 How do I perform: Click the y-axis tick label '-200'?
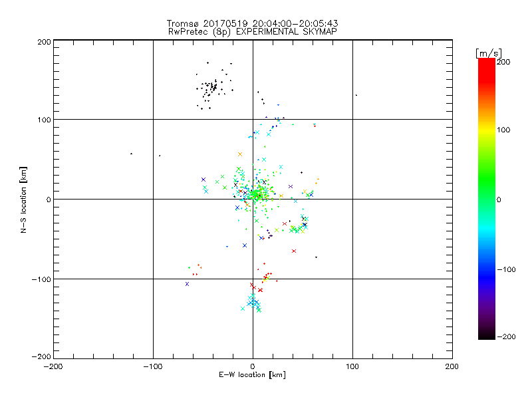(x=41, y=356)
